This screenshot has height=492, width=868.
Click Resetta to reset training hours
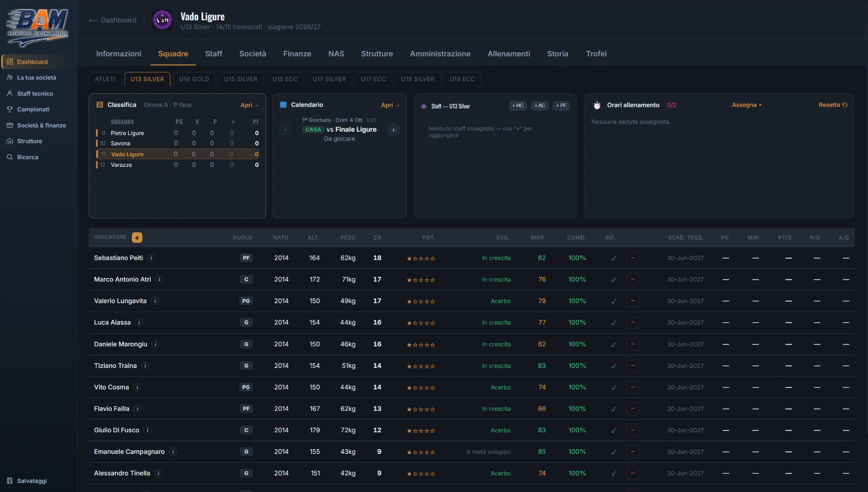(x=833, y=105)
